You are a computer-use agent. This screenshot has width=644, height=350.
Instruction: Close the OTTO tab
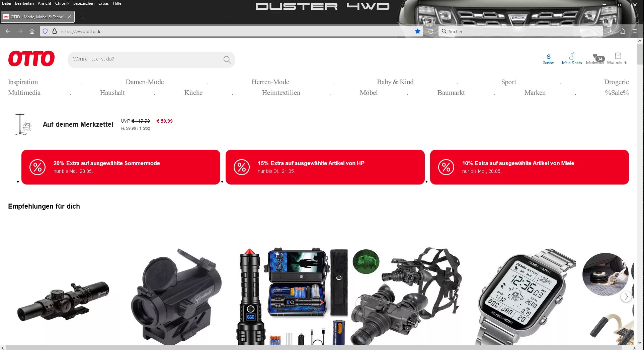tap(69, 17)
